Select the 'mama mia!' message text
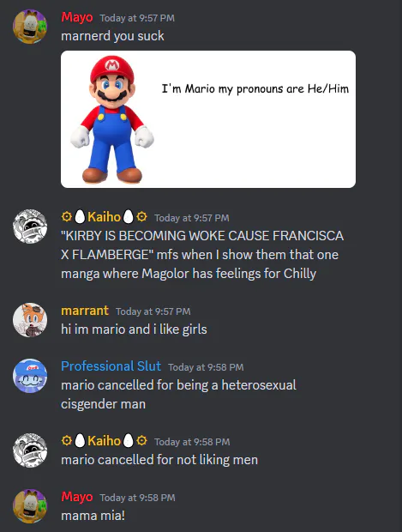The height and width of the screenshot is (532, 402). pos(93,516)
